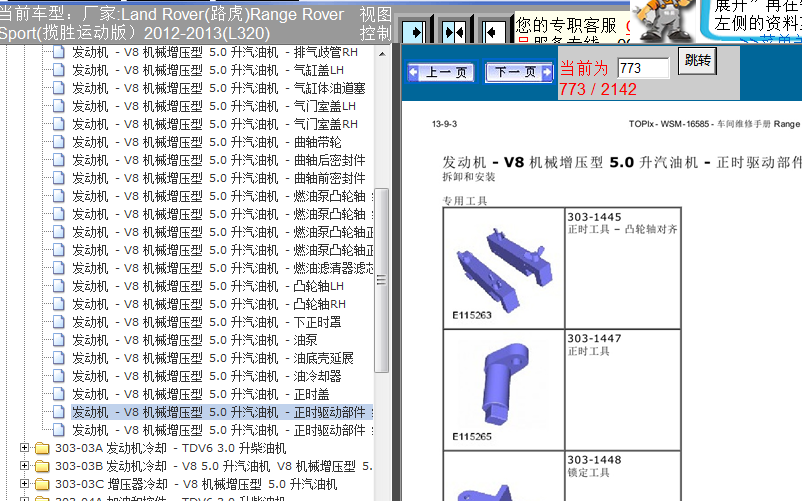Open the 303-03A 发动机冷却 folder icon
The height and width of the screenshot is (501, 802).
pos(42,448)
